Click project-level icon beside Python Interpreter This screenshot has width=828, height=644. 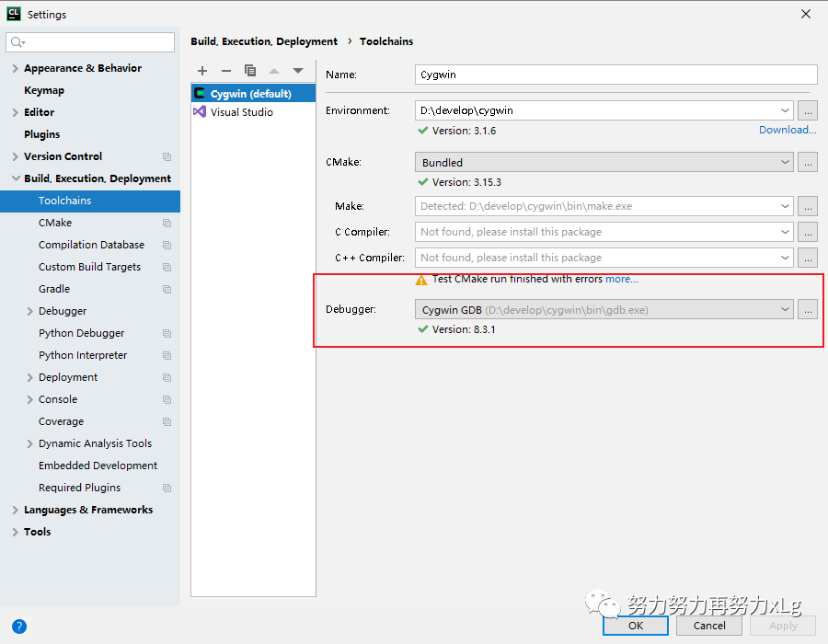tap(167, 356)
